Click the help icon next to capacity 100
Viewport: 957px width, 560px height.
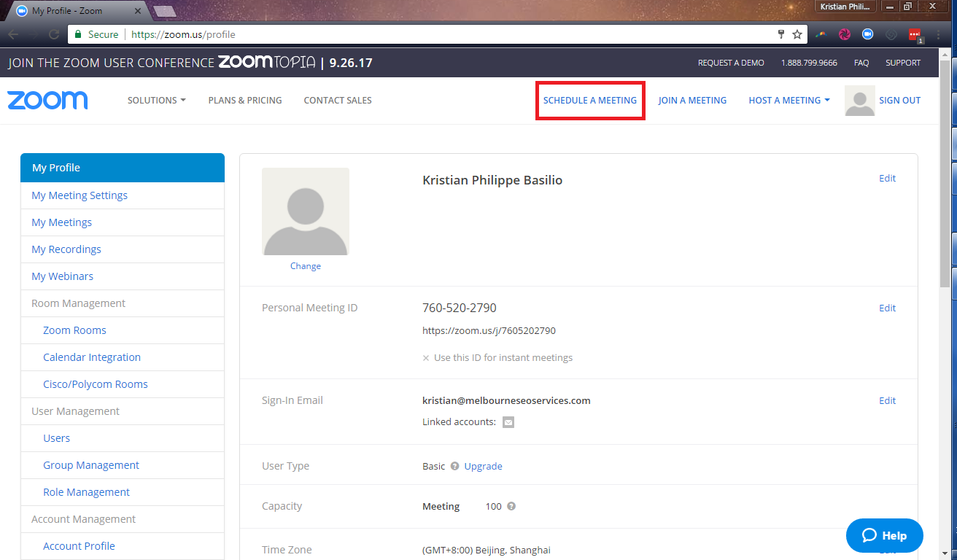tap(511, 506)
